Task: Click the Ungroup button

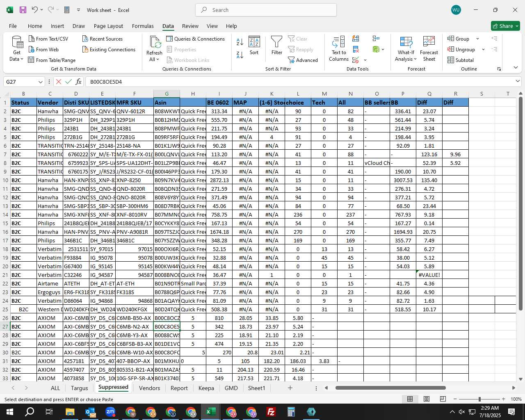Action: (461, 49)
